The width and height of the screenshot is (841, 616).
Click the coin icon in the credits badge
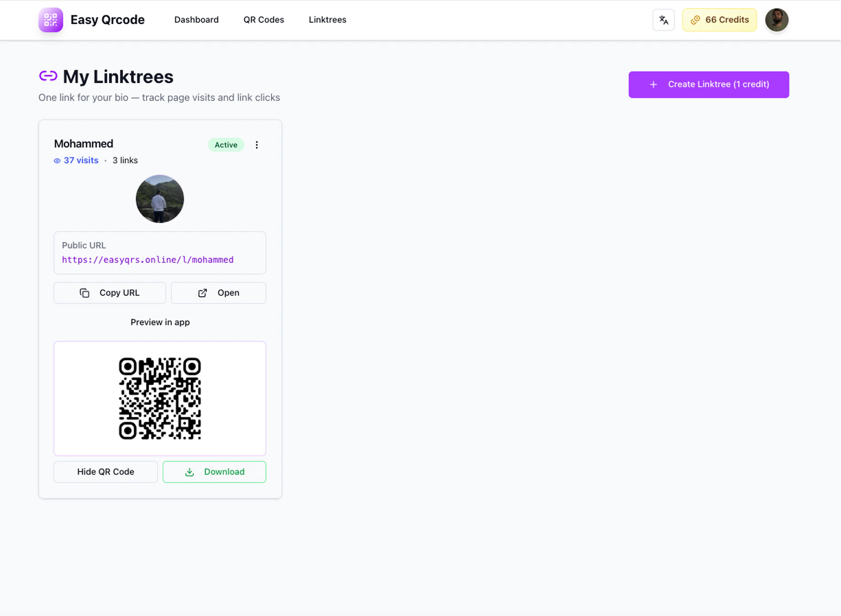click(x=695, y=20)
